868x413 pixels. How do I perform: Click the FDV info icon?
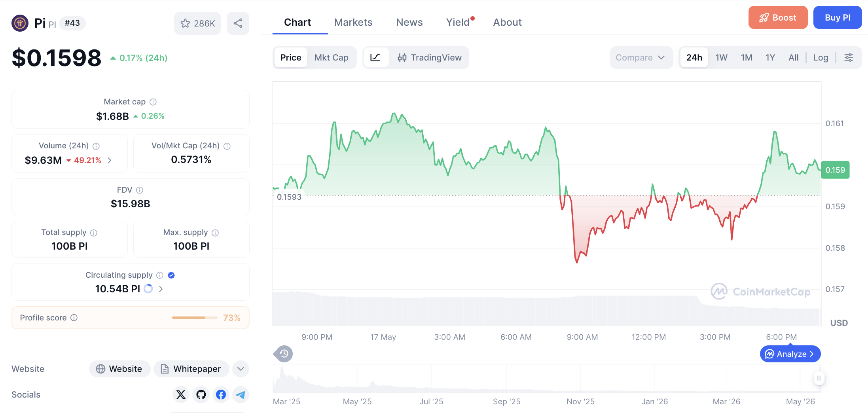[x=140, y=190]
